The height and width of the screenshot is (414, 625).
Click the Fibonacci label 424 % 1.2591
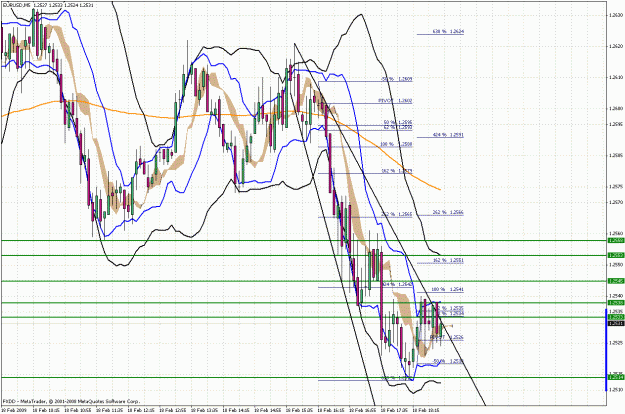pos(448,135)
